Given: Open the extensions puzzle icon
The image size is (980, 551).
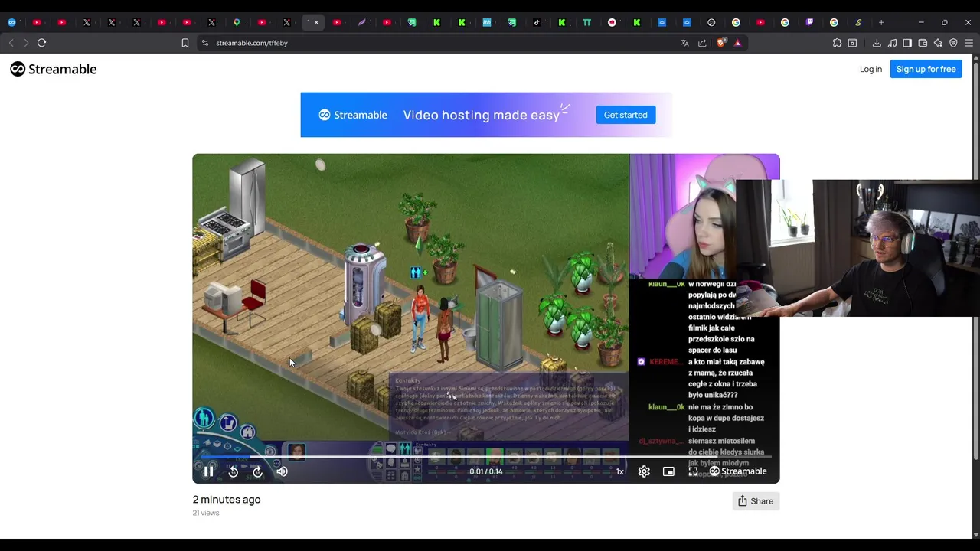Looking at the screenshot, I should [x=837, y=43].
